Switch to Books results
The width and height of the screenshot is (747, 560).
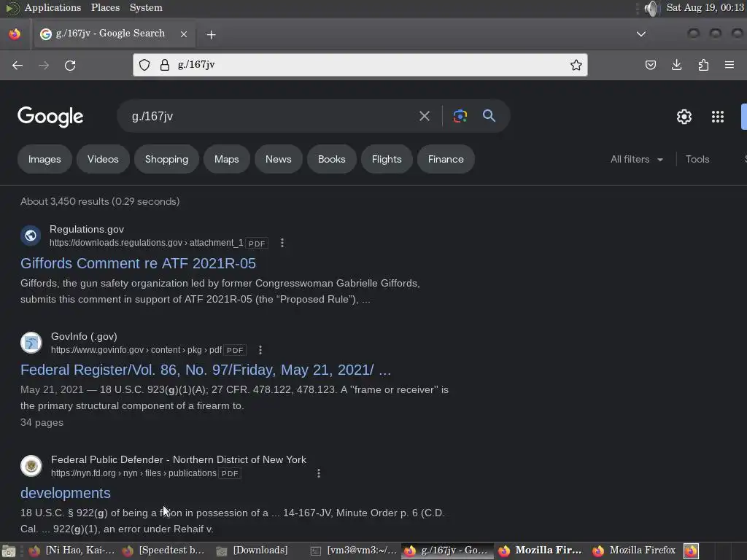332,159
